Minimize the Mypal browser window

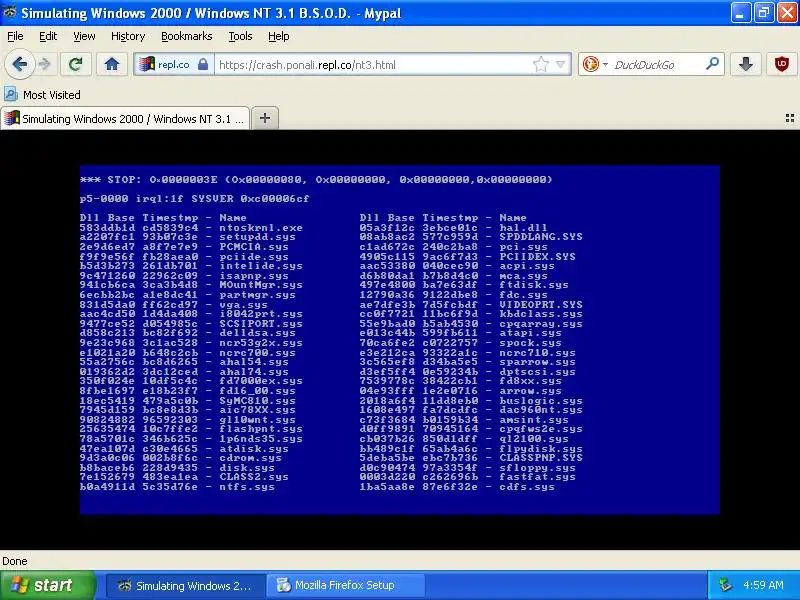coord(740,13)
